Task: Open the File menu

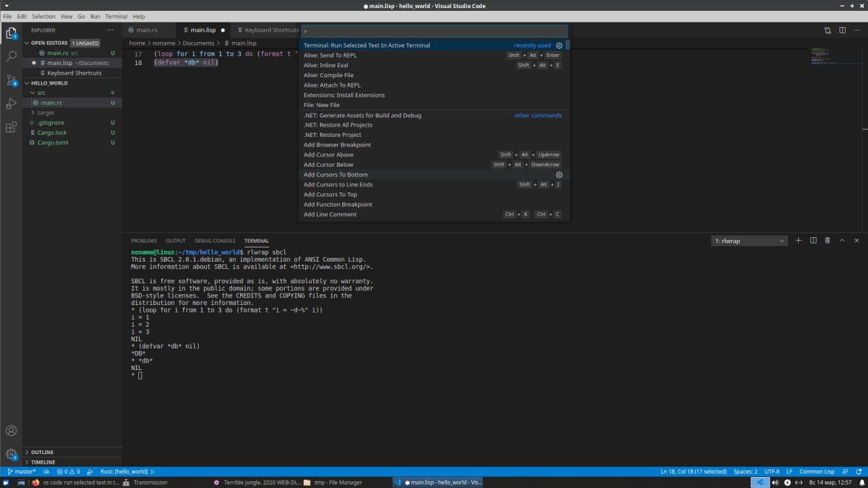Action: coord(7,16)
